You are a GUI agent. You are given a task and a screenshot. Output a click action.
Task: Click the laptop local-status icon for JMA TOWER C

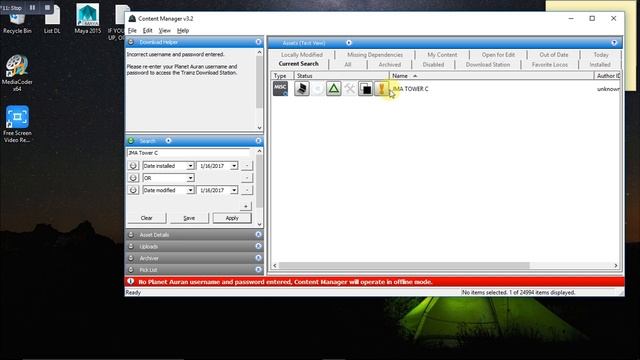[x=302, y=89]
